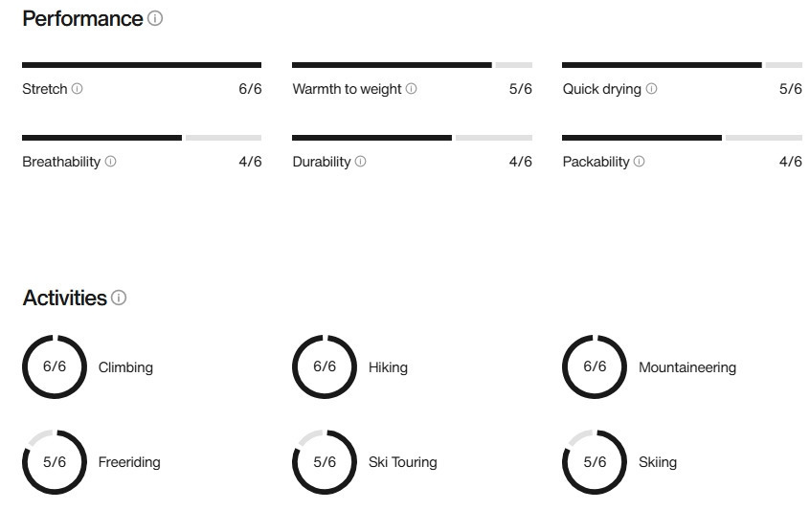This screenshot has width=810, height=532.
Task: Click the Ski Touring activity label
Action: [402, 462]
